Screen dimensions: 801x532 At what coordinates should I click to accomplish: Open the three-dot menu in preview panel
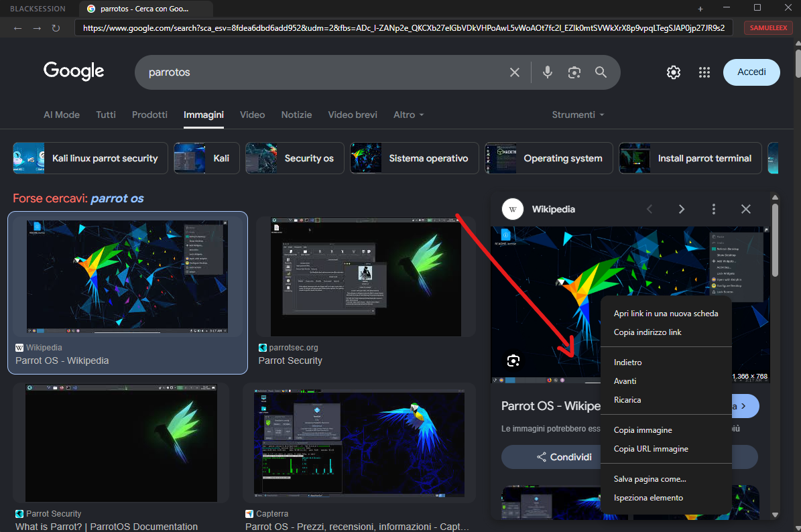(714, 209)
